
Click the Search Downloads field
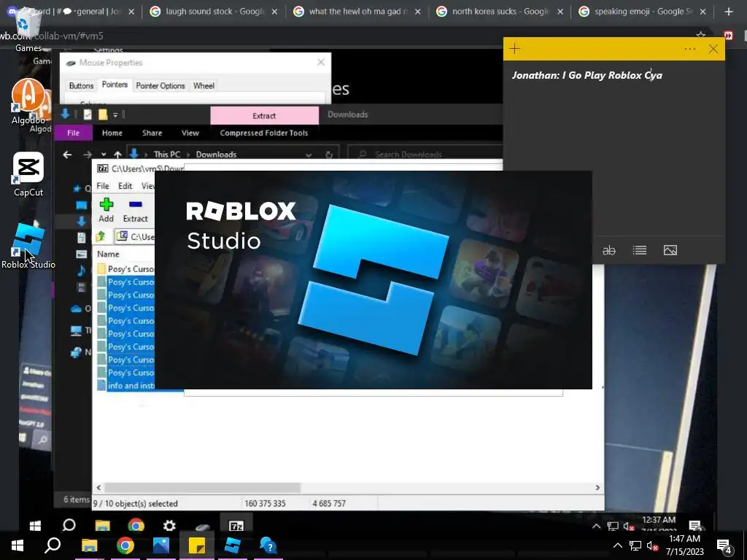tap(424, 155)
